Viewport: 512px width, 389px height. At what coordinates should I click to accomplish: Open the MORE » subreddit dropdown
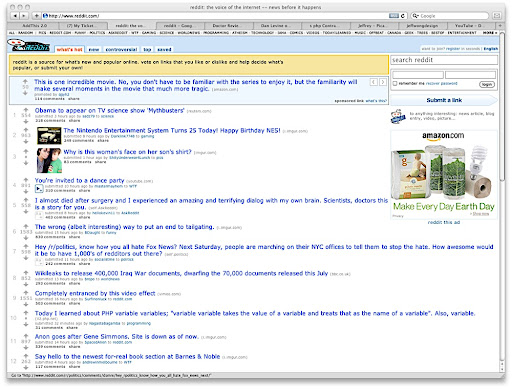pyautogui.click(x=490, y=33)
